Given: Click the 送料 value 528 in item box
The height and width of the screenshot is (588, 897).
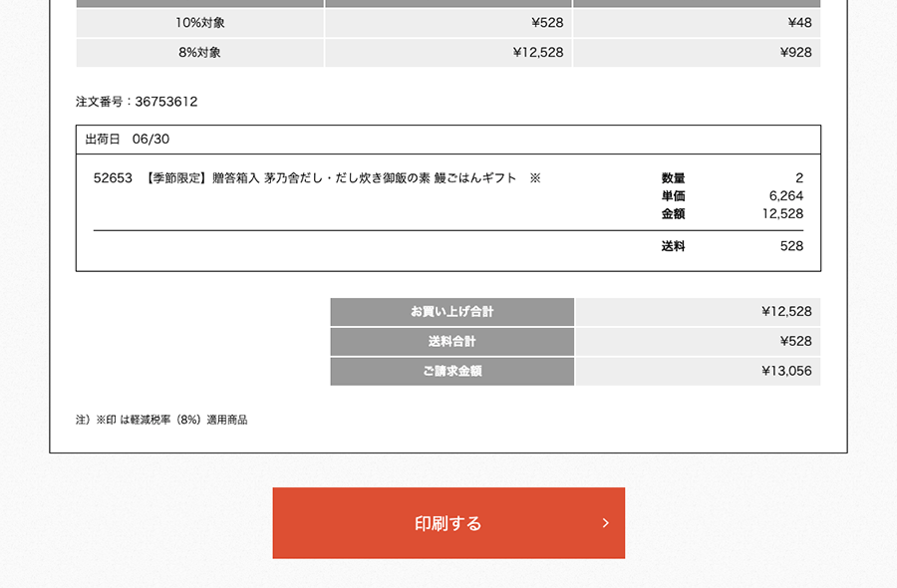Looking at the screenshot, I should tap(791, 246).
